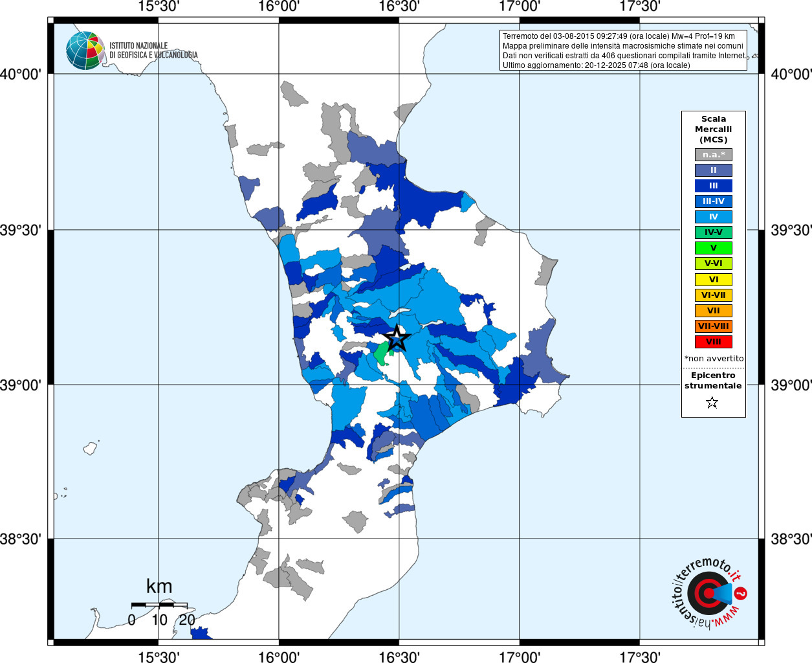Screen dimensions: 812x663
Task: Click the epicenter star on the map
Action: [x=397, y=337]
